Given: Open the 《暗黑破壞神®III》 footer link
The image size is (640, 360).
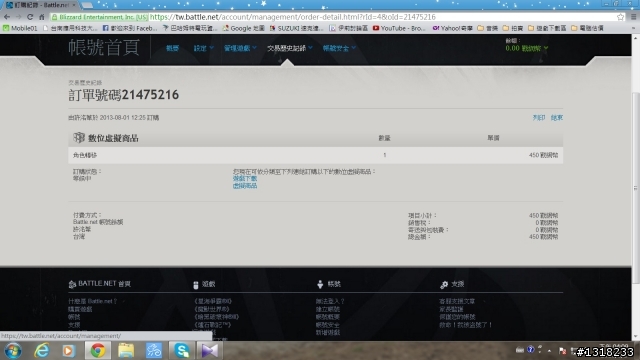Looking at the screenshot, I should [216, 317].
